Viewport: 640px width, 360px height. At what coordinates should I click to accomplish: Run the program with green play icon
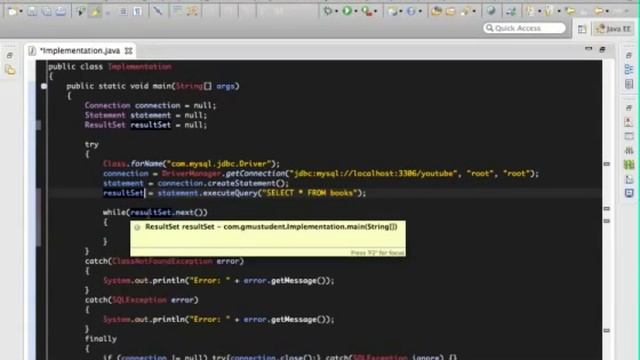click(347, 11)
